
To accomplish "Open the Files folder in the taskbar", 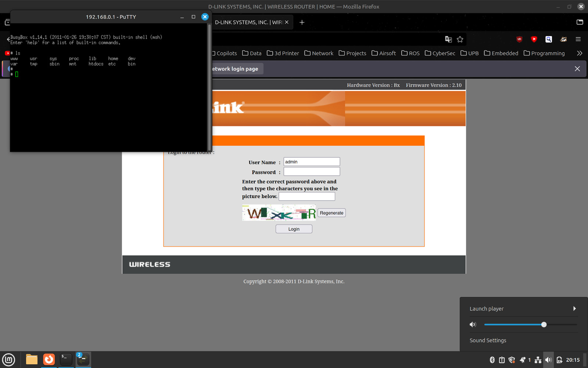I will tap(32, 360).
